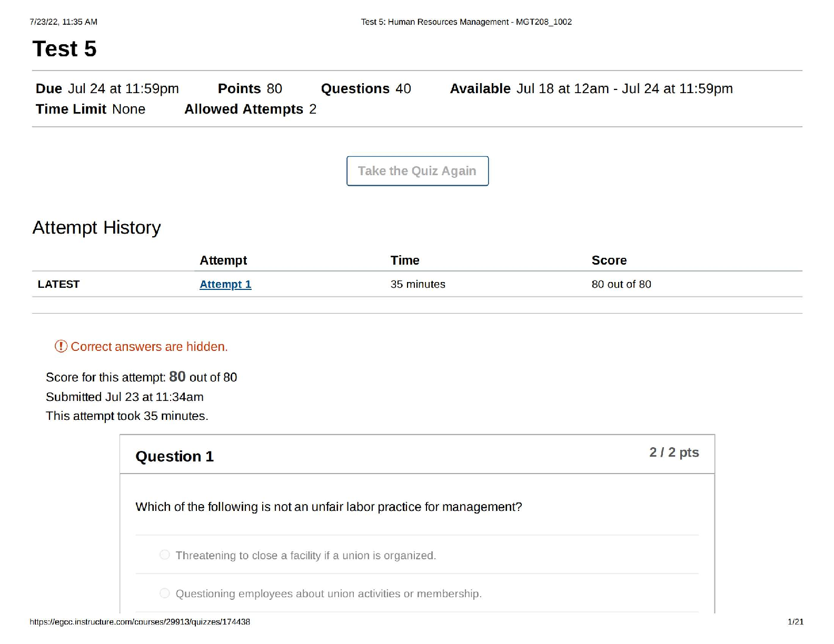The height and width of the screenshot is (644, 834).
Task: Click the '80 out of 80' table score cell
Action: (x=621, y=284)
